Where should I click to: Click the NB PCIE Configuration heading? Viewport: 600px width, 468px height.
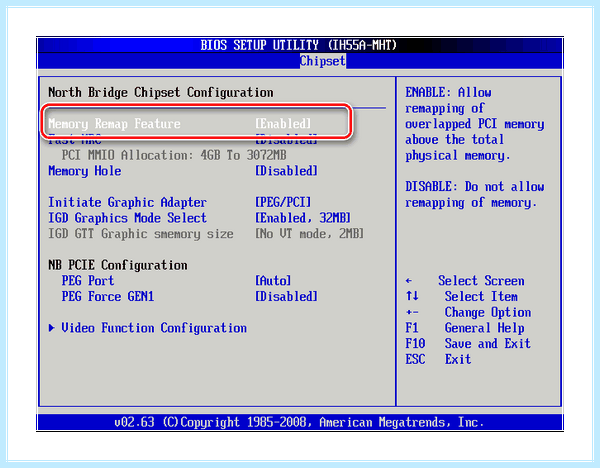[118, 265]
